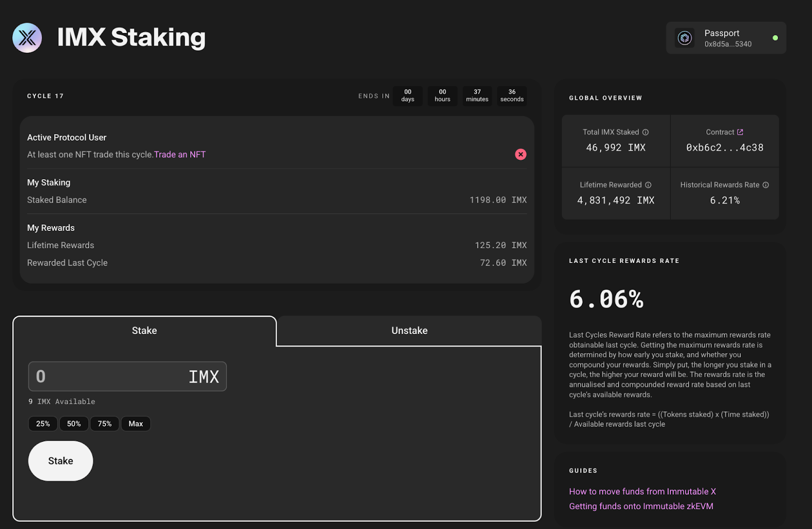
Task: Focus the IMX stake amount input
Action: coord(127,376)
